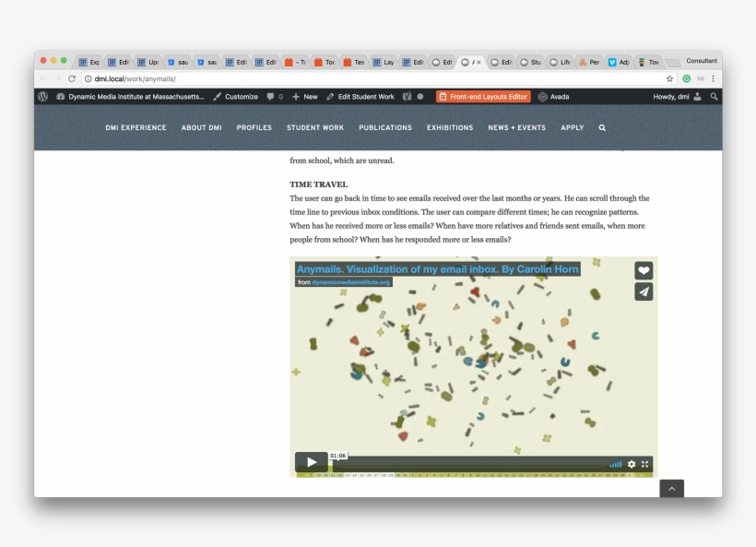Open the site navigation search icon
The width and height of the screenshot is (756, 547).
pos(602,127)
